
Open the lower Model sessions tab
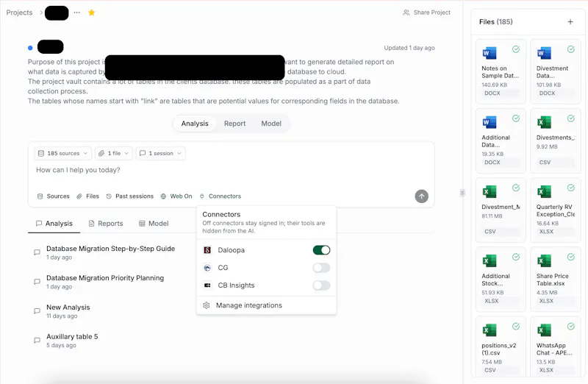coord(154,224)
